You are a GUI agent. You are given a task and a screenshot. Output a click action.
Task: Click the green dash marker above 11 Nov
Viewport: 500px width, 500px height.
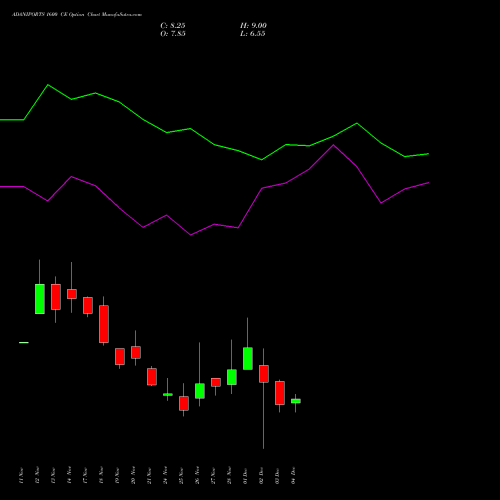[24, 342]
